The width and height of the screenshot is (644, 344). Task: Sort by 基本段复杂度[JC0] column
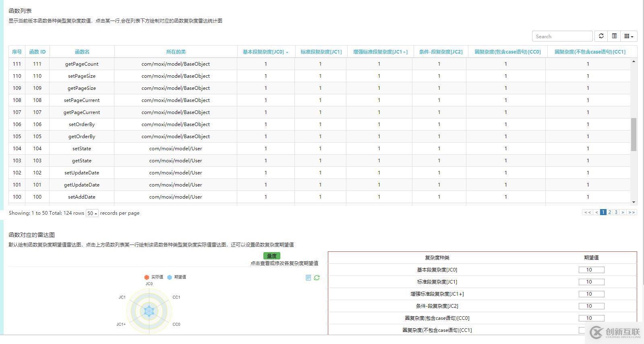coord(266,52)
